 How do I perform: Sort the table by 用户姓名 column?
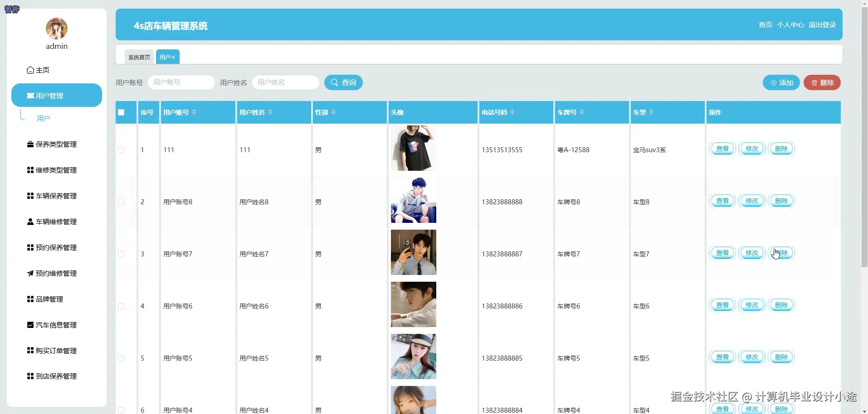[x=270, y=112]
